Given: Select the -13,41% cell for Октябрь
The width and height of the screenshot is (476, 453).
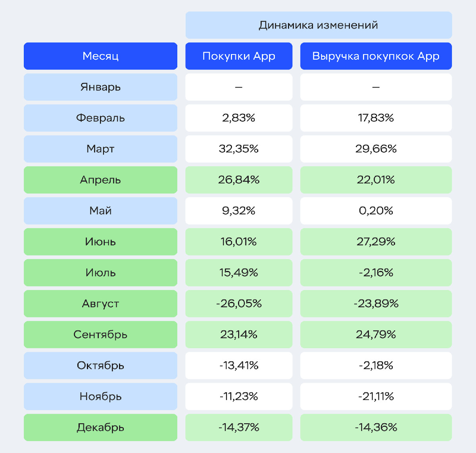Looking at the screenshot, I should coord(239,365).
